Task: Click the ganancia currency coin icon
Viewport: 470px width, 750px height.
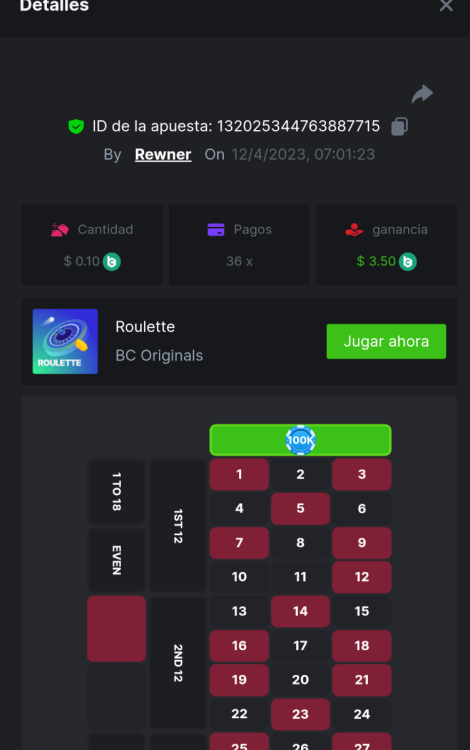Action: (x=408, y=262)
